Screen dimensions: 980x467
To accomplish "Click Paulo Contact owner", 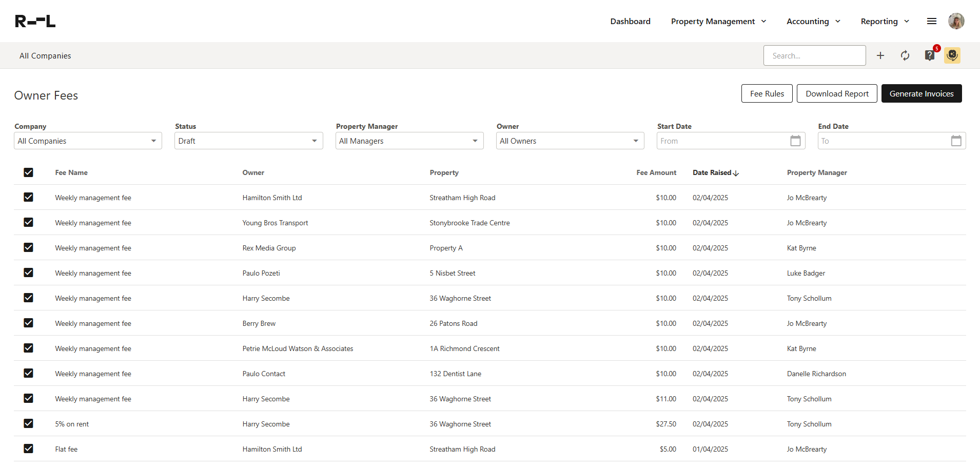I will (264, 374).
